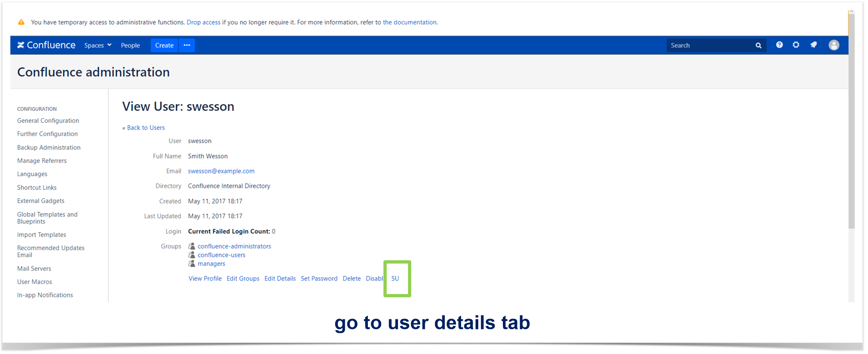Screen dimensions: 868x354
Task: Click the warning triangle icon in banner
Action: (21, 22)
